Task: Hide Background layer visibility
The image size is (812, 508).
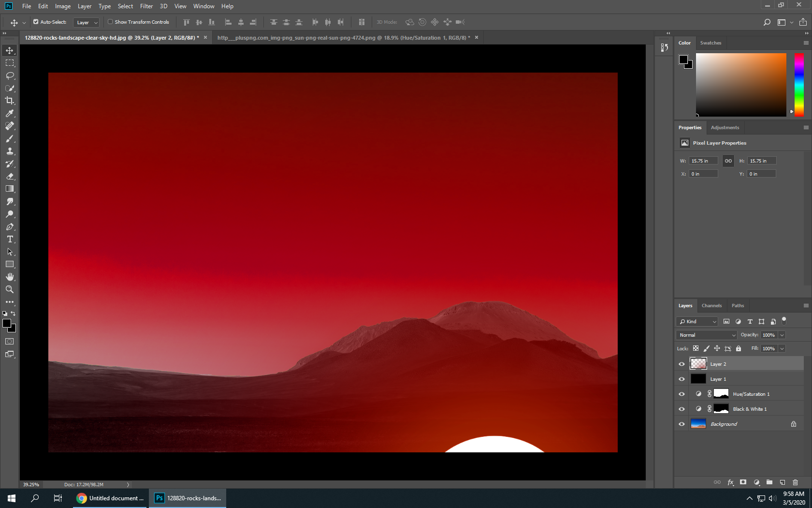Action: (x=681, y=424)
